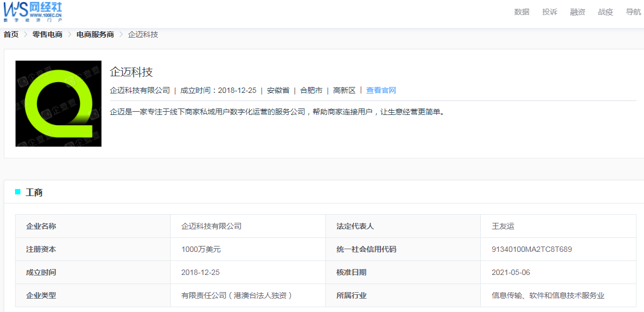
Task: Open the 数据 menu item
Action: click(x=522, y=12)
